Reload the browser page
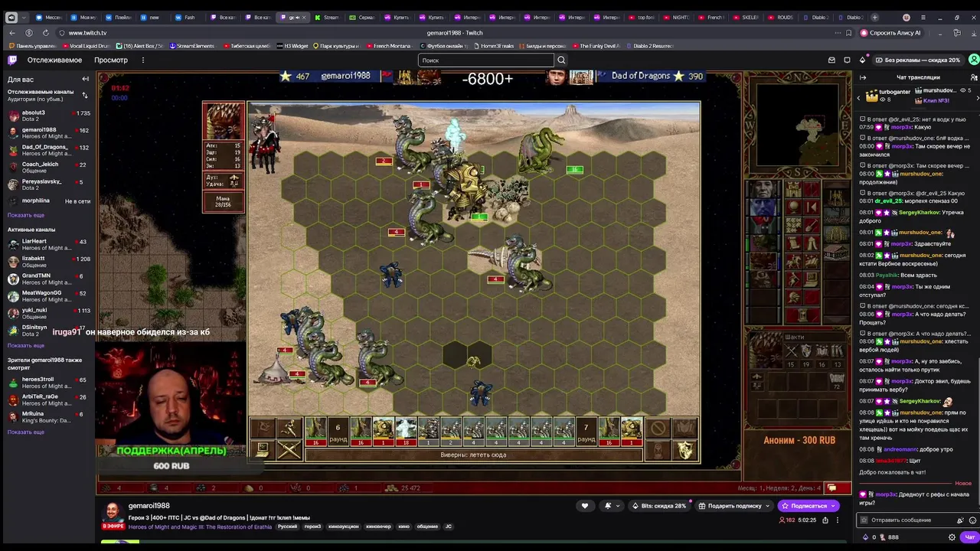980x551 pixels. tap(46, 33)
